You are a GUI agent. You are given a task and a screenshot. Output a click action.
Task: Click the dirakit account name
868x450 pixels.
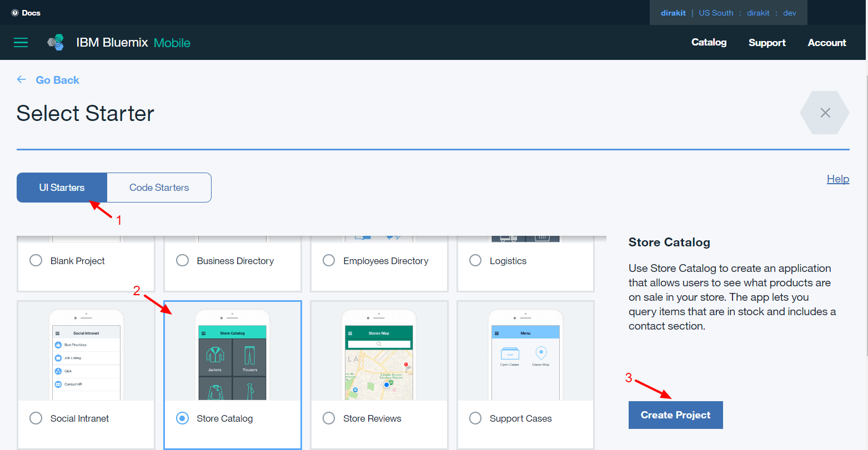click(x=673, y=13)
